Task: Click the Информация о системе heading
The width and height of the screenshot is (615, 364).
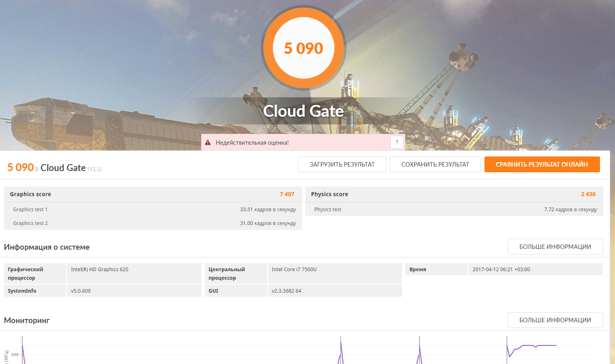Action: (47, 247)
